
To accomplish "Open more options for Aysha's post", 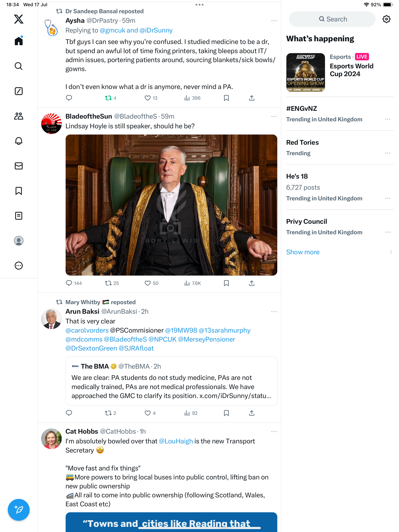I will pyautogui.click(x=274, y=21).
